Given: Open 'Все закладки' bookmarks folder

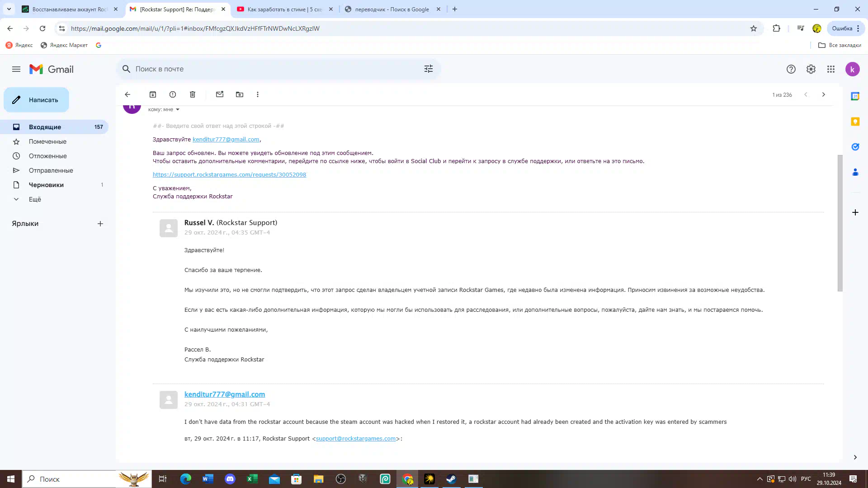Looking at the screenshot, I should (840, 45).
